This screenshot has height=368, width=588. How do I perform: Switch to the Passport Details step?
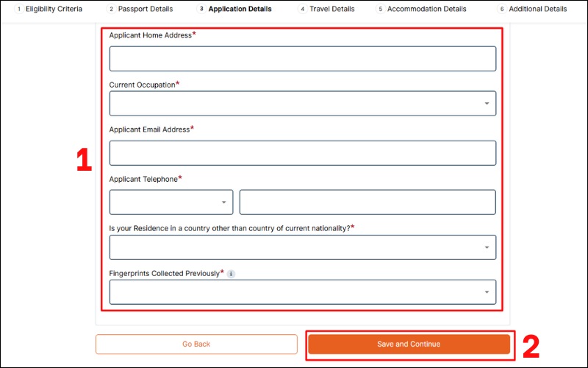pos(146,10)
